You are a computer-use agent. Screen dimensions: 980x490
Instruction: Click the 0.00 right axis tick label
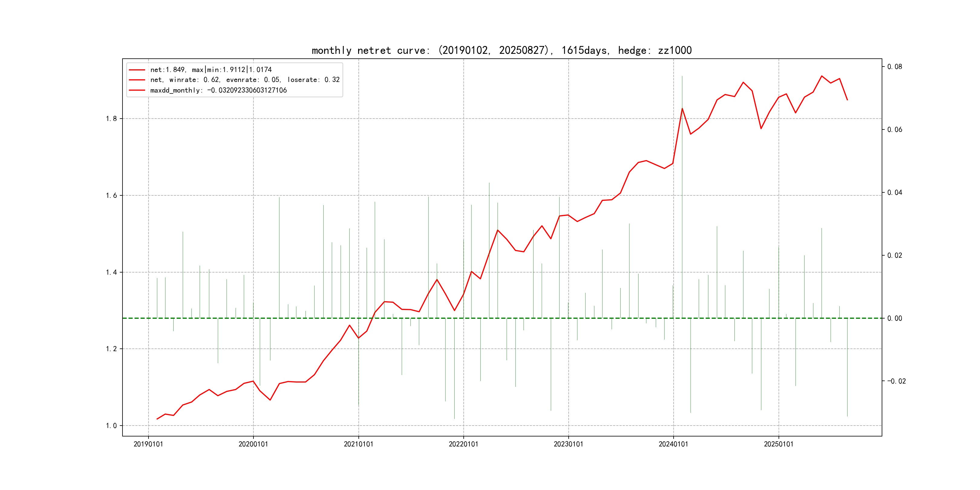pos(895,318)
